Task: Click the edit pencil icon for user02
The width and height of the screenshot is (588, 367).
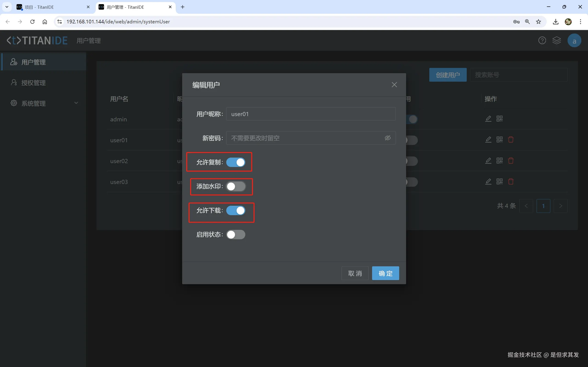Action: 488,161
